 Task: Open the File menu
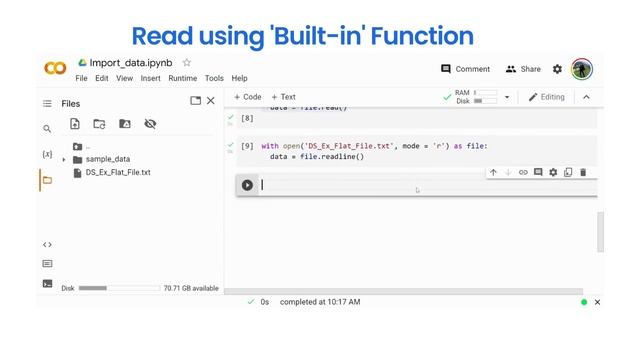tap(81, 78)
